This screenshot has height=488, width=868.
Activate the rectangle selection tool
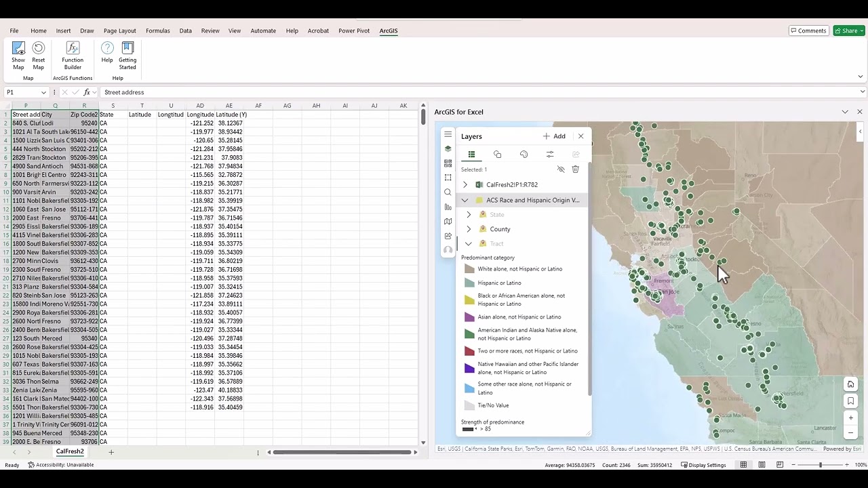pyautogui.click(x=448, y=178)
